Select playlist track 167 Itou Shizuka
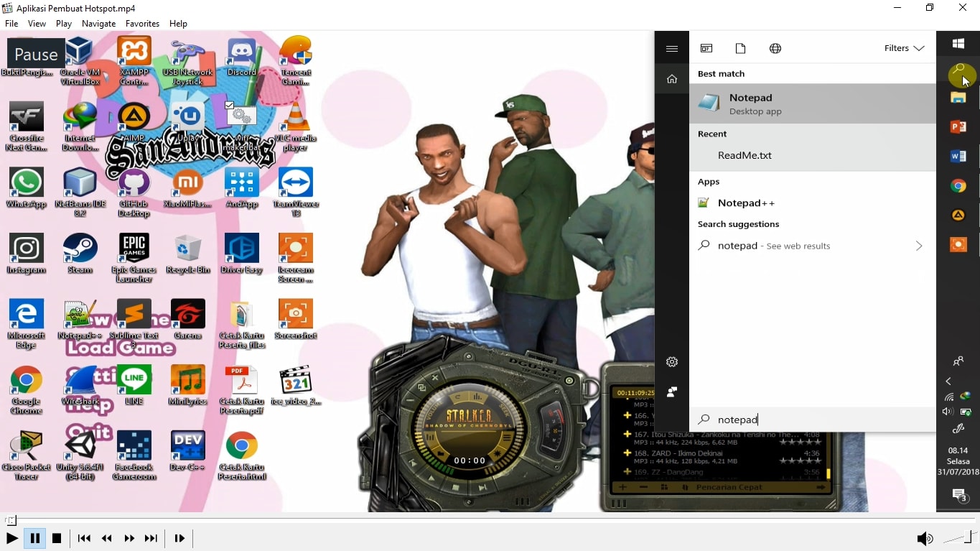 (722, 438)
